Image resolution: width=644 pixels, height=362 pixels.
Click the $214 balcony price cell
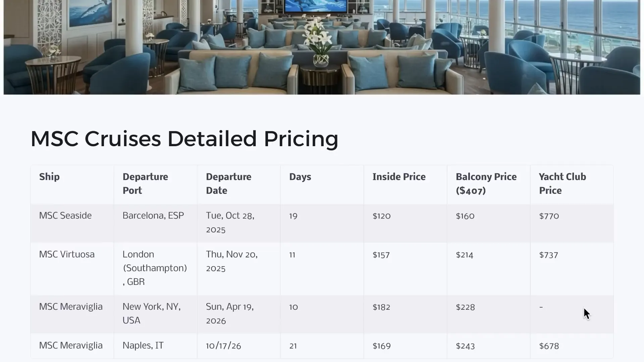point(464,255)
